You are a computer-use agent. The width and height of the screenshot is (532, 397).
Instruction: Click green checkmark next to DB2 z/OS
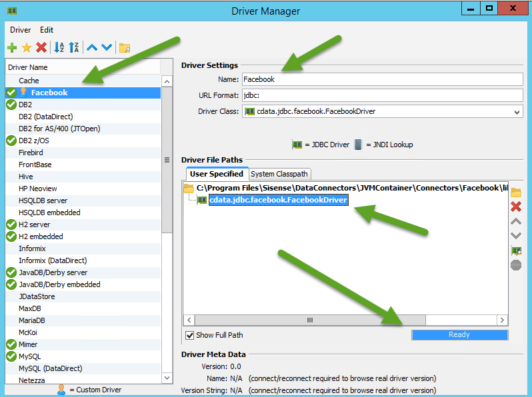11,141
